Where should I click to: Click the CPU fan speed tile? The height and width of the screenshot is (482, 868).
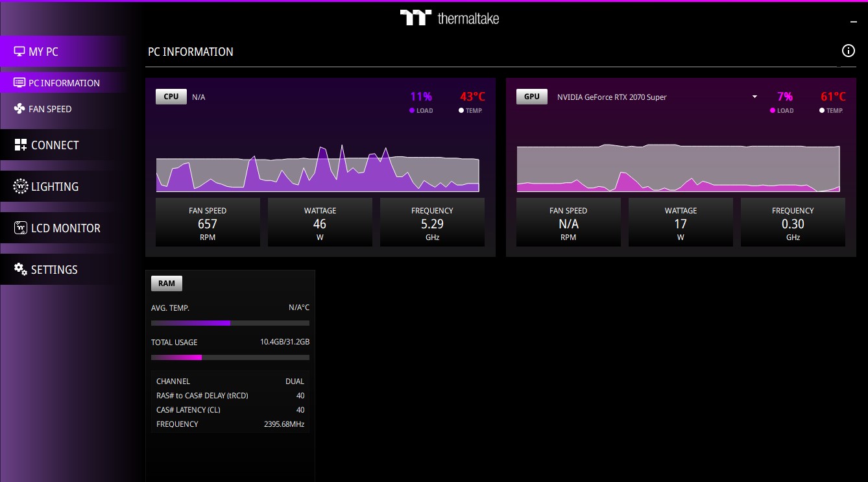point(208,223)
